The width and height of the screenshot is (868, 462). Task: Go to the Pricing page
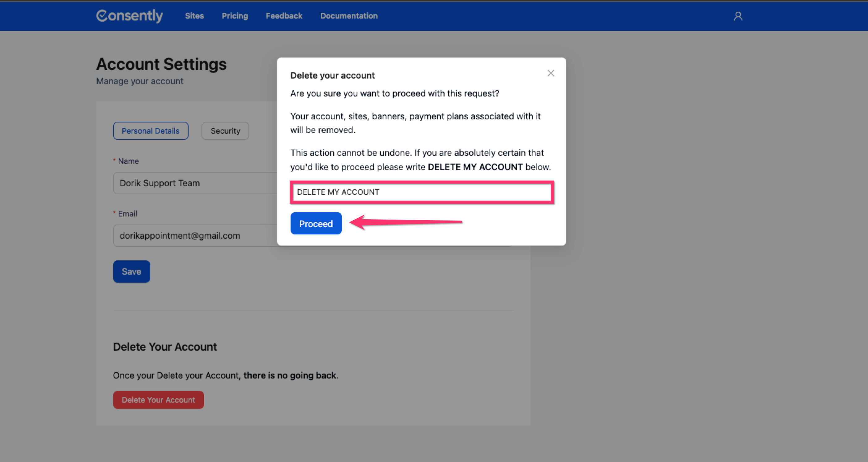click(235, 16)
